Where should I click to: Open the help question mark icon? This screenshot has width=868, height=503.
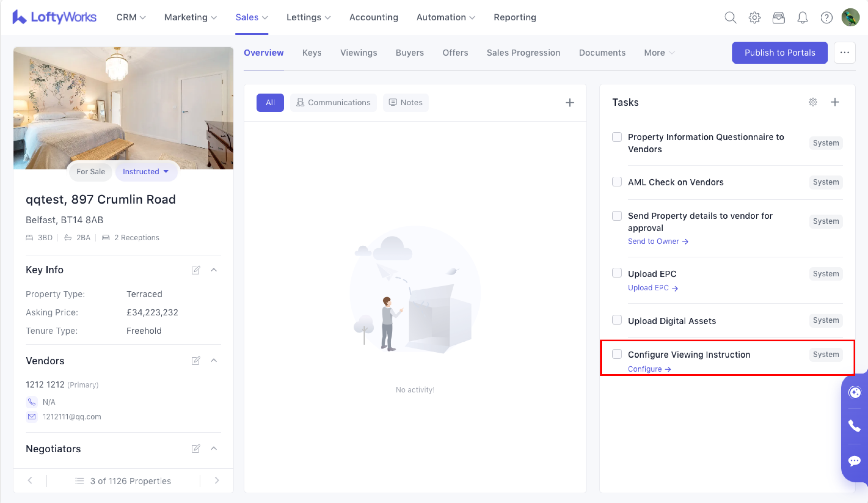click(x=826, y=17)
